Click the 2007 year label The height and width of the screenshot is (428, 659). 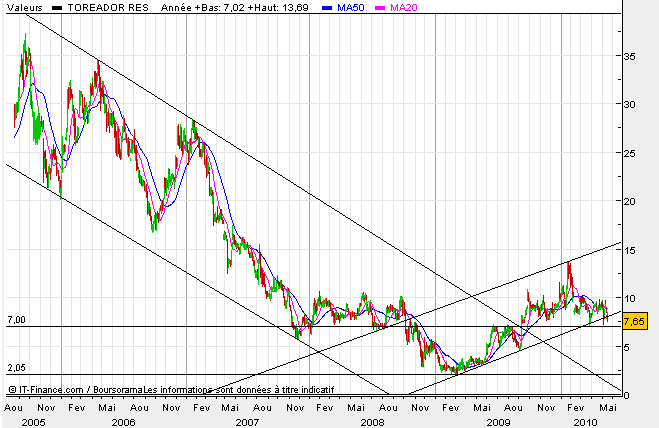pyautogui.click(x=247, y=422)
